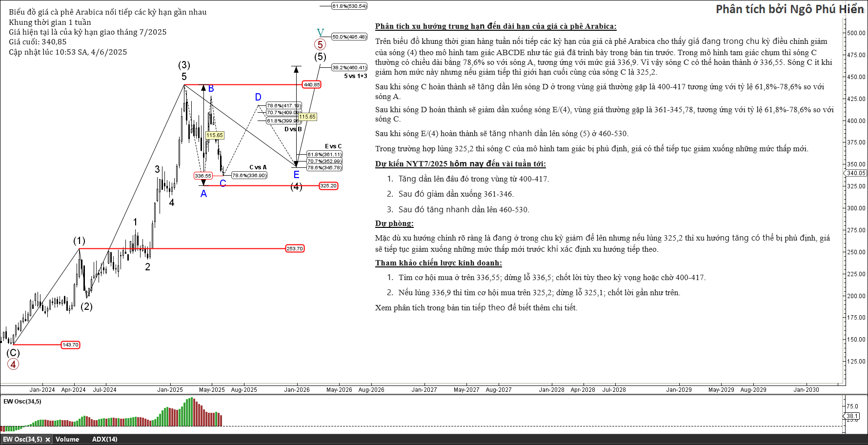Click the blue wave A label
This screenshot has height=445, width=868.
[x=203, y=194]
